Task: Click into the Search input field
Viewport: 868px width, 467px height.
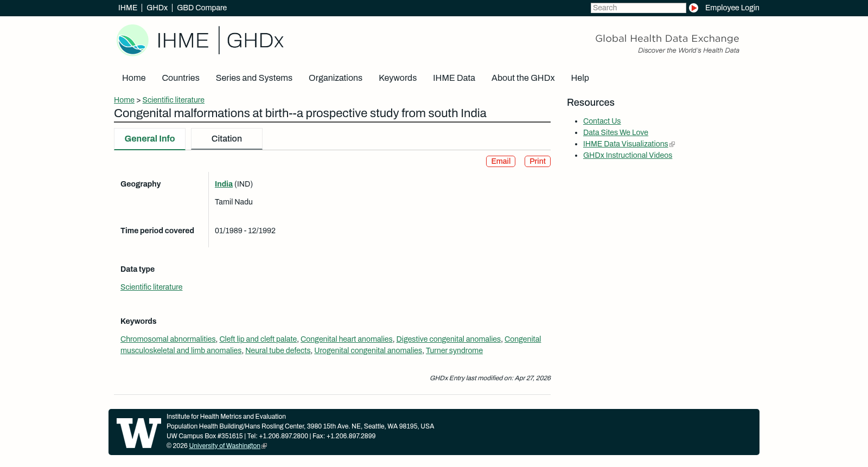Action: pyautogui.click(x=638, y=8)
